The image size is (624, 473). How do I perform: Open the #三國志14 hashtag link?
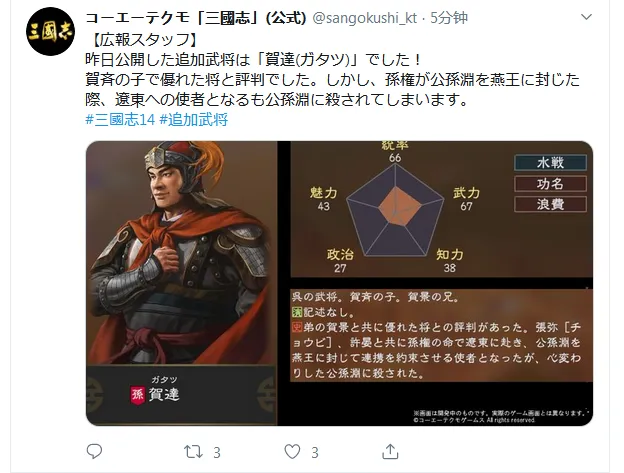tap(120, 119)
